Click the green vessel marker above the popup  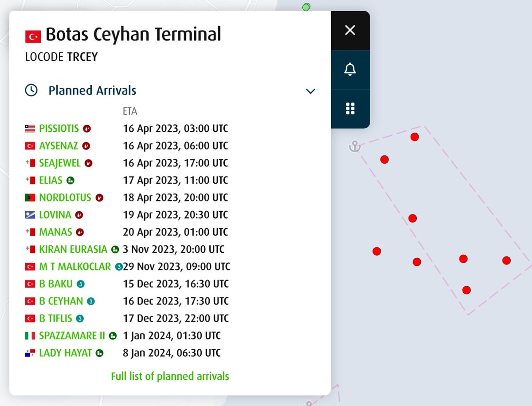click(x=306, y=7)
